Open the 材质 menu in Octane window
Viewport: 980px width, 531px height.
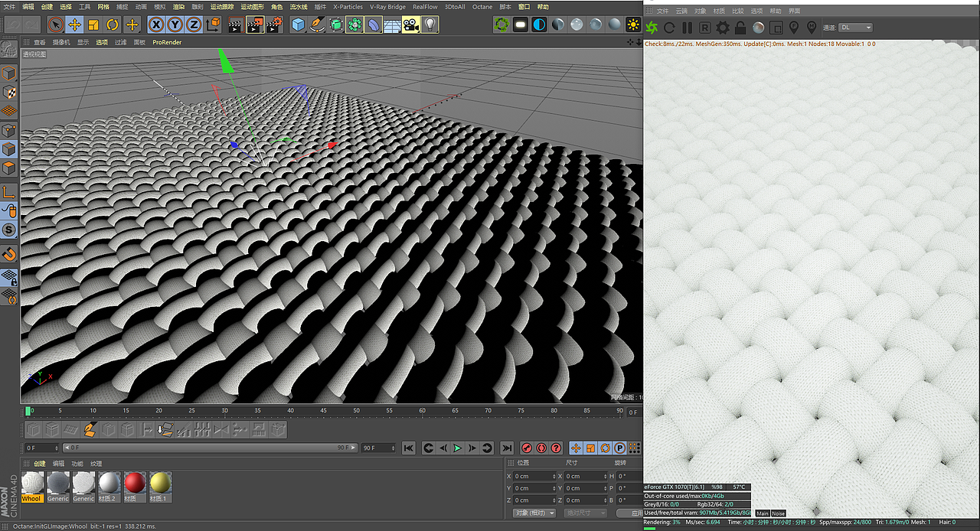(719, 11)
